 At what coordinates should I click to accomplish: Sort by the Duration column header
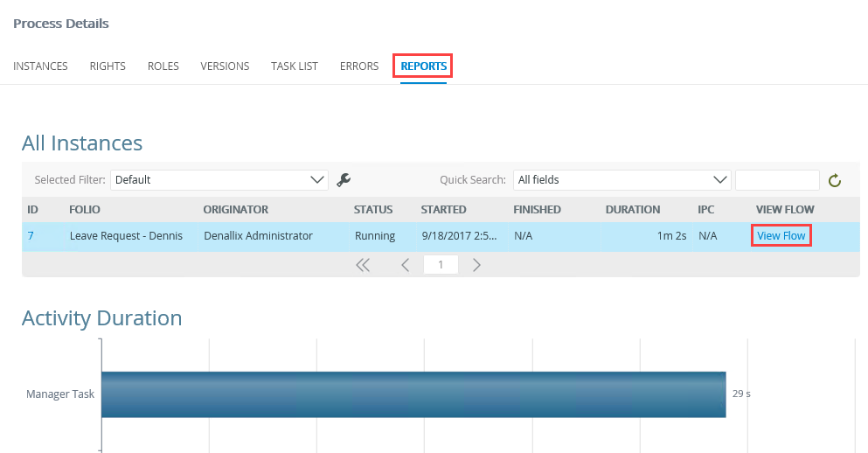tap(633, 209)
